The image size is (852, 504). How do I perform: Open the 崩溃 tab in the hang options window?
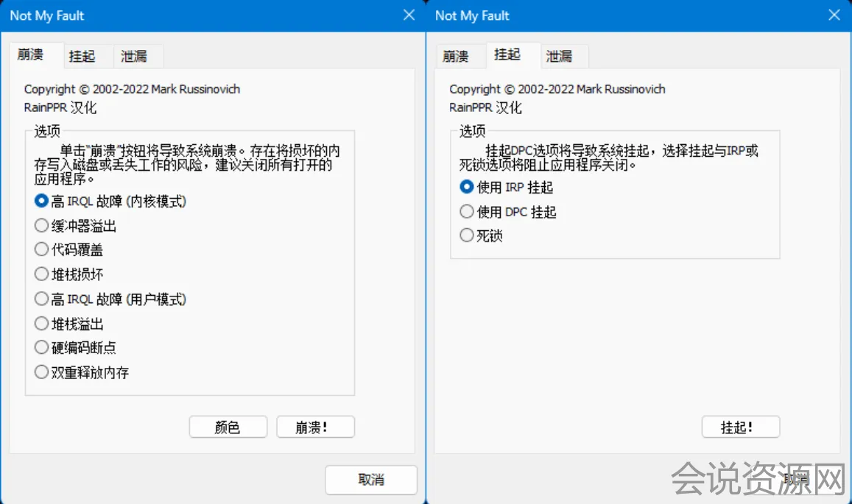tap(456, 56)
